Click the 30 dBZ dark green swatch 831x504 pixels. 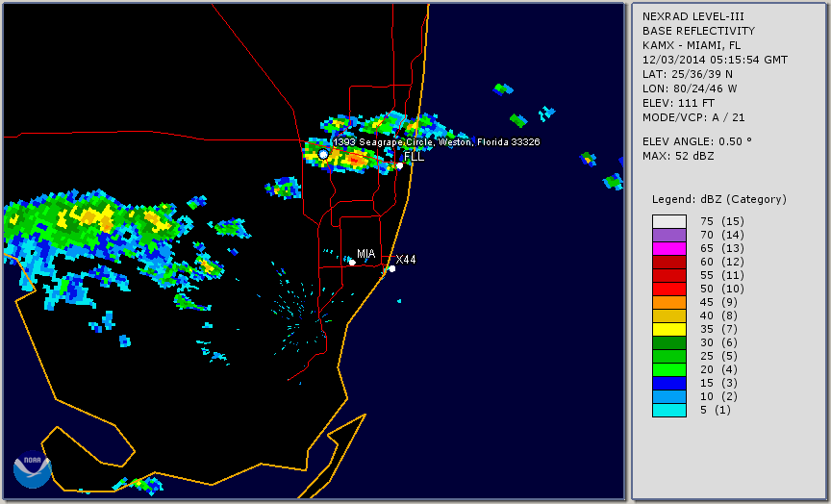point(669,342)
